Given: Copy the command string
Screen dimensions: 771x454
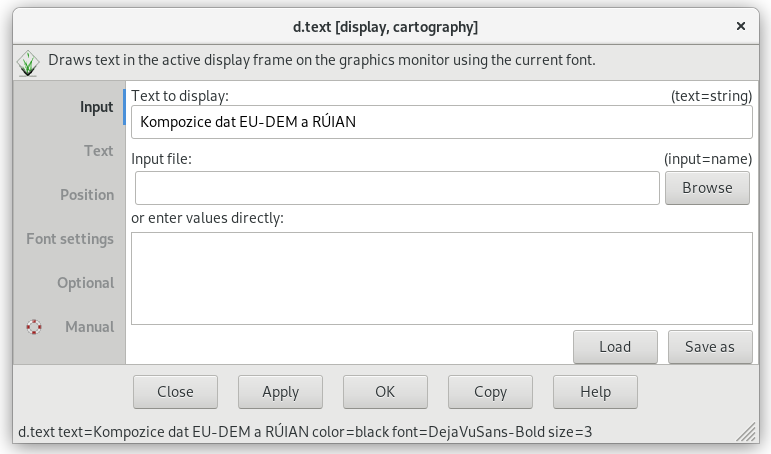Looking at the screenshot, I should point(490,392).
